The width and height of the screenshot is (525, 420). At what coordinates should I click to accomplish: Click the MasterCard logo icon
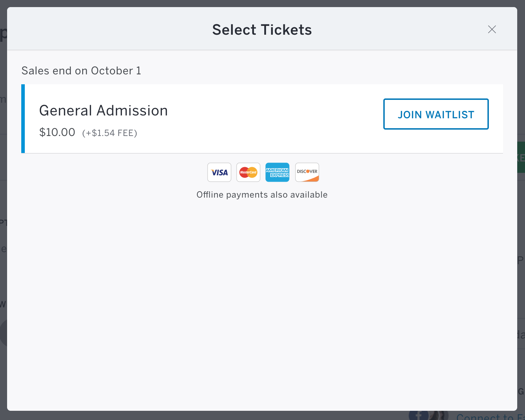[x=248, y=172]
